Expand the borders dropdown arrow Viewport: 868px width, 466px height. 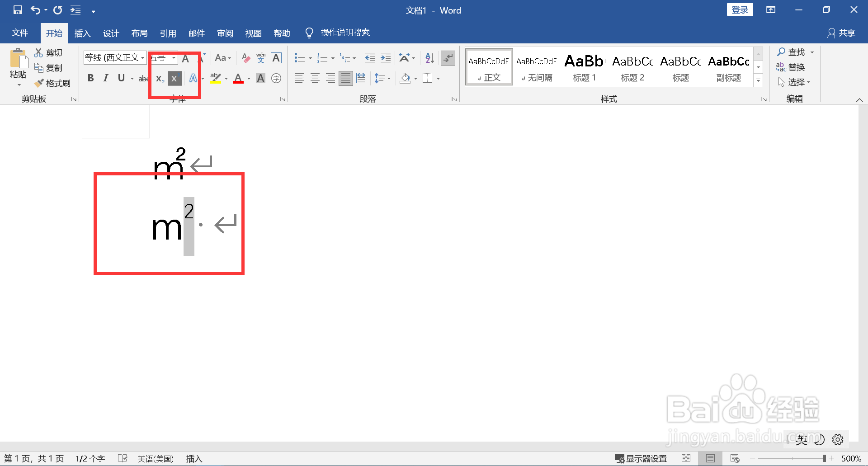(x=438, y=78)
